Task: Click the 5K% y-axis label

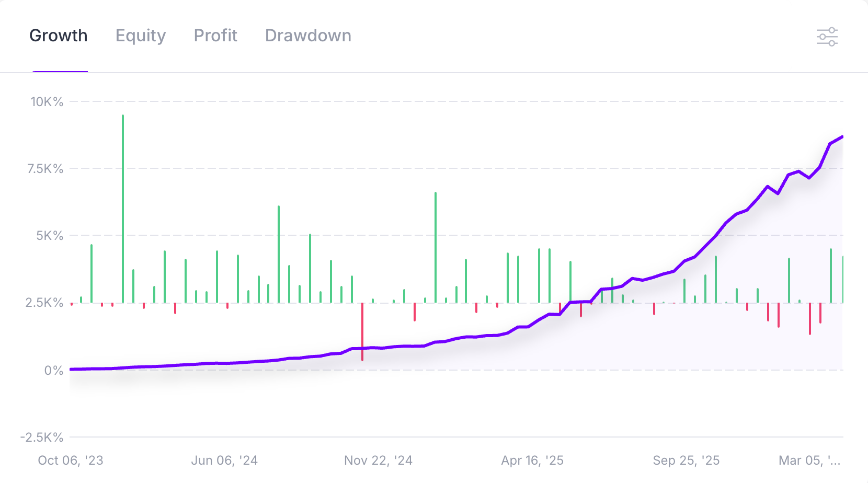Action: (x=50, y=236)
